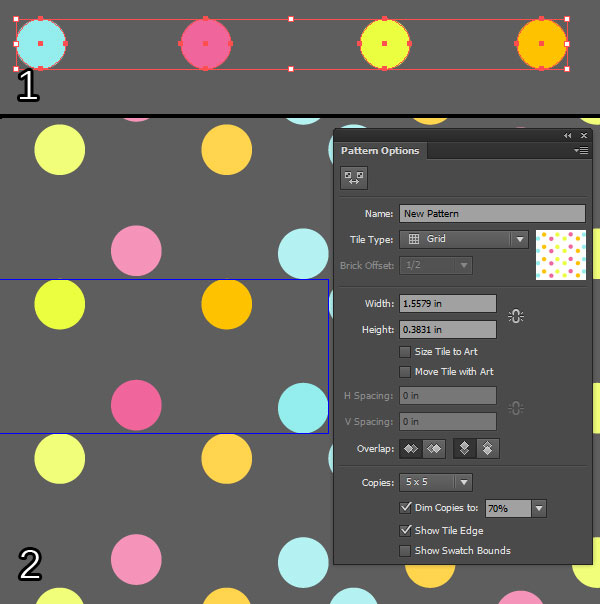Click the 70% dim value field
Screen dimensions: 600x604
pyautogui.click(x=508, y=508)
